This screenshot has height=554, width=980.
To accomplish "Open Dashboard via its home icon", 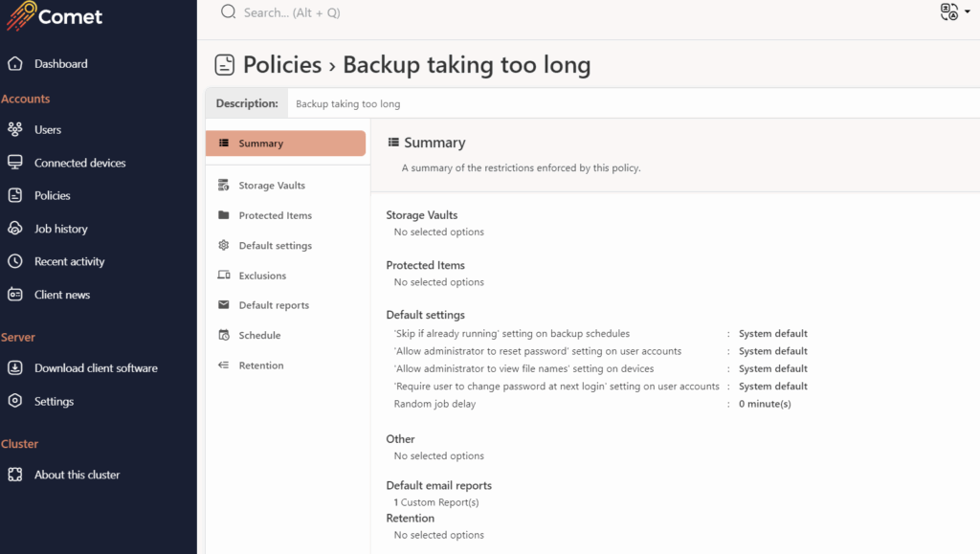I will click(14, 64).
